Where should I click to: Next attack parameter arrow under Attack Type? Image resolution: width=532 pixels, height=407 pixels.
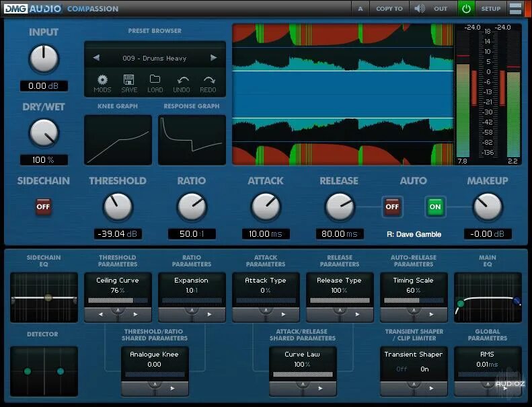283,315
